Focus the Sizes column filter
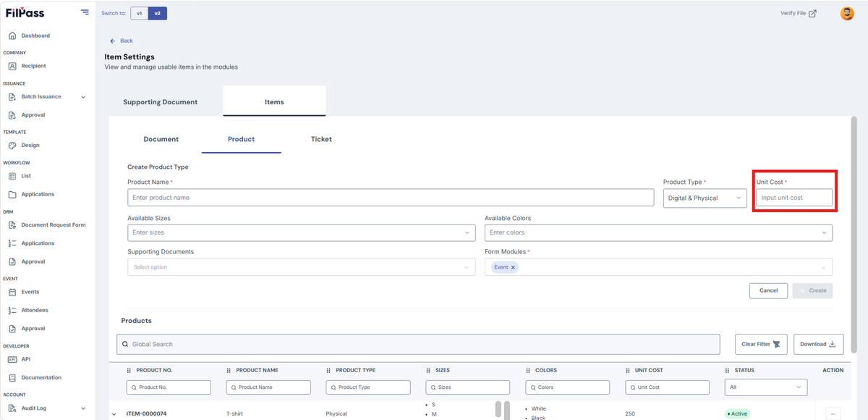This screenshot has height=420, width=868. (468, 387)
